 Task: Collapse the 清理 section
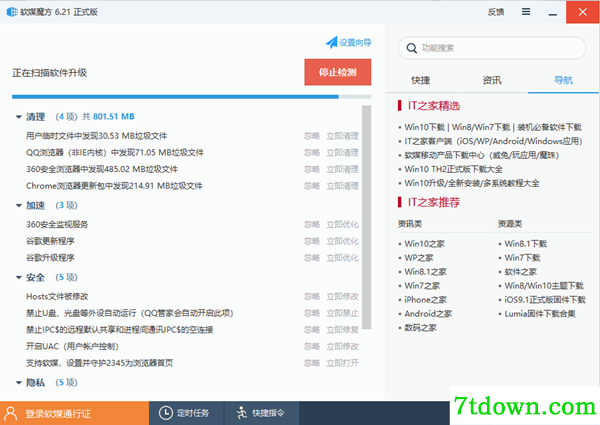[18, 117]
